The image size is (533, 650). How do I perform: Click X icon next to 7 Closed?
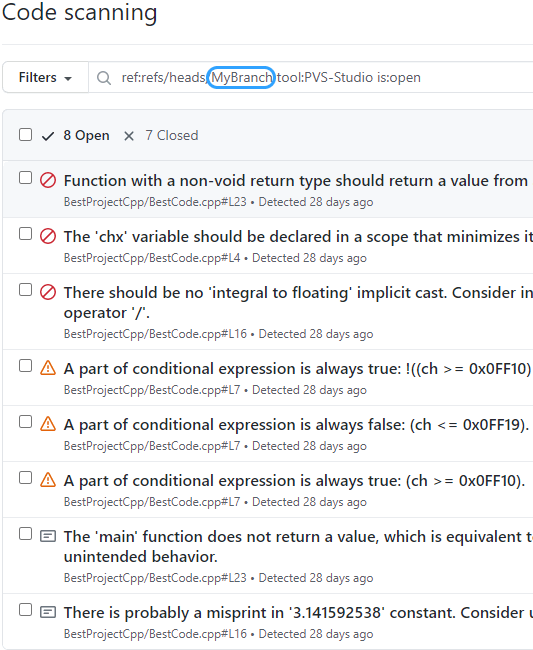[129, 136]
